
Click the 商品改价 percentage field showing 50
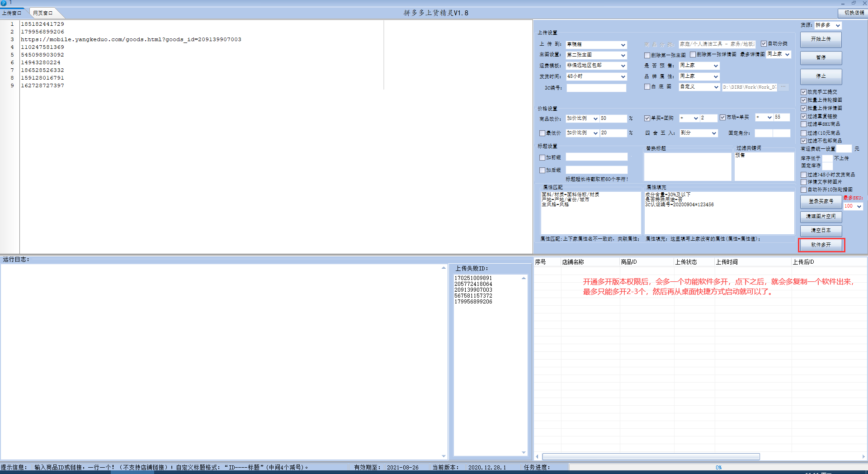pyautogui.click(x=613, y=118)
